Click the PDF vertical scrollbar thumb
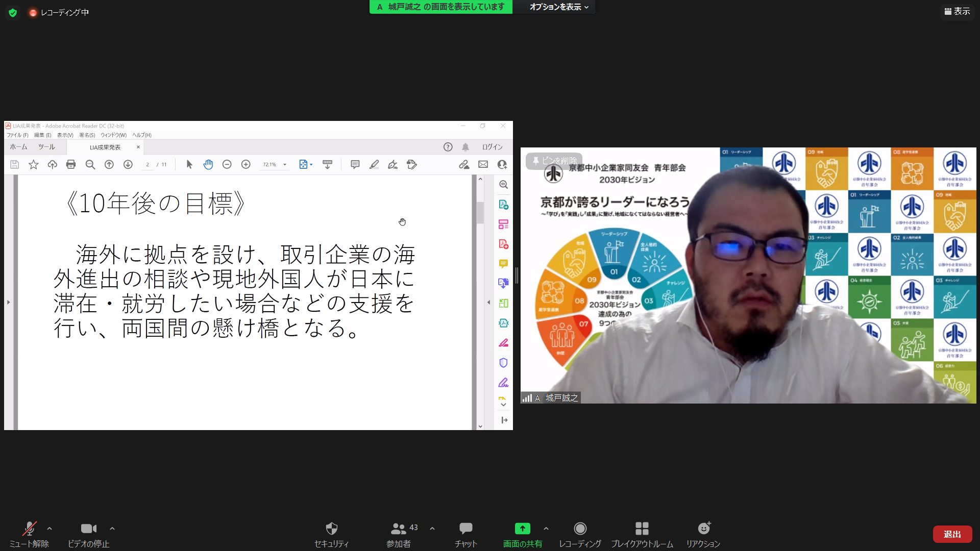Viewport: 980px width, 551px height. point(480,213)
